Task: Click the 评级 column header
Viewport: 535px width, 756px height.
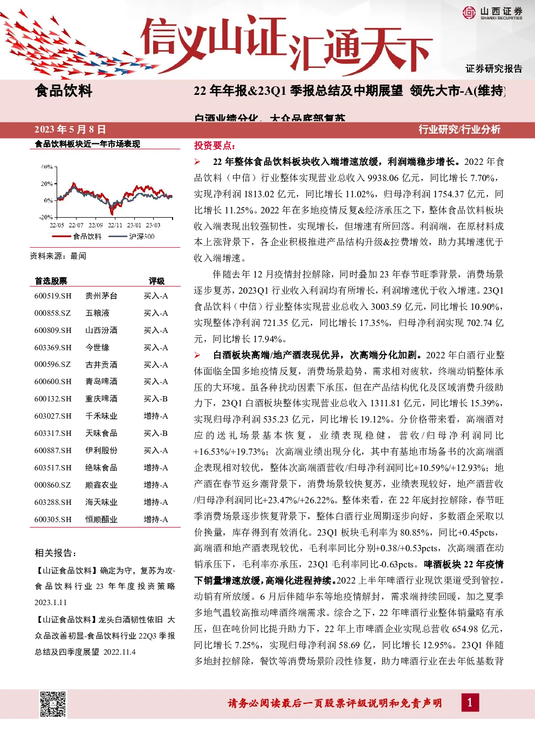Action: [156, 281]
